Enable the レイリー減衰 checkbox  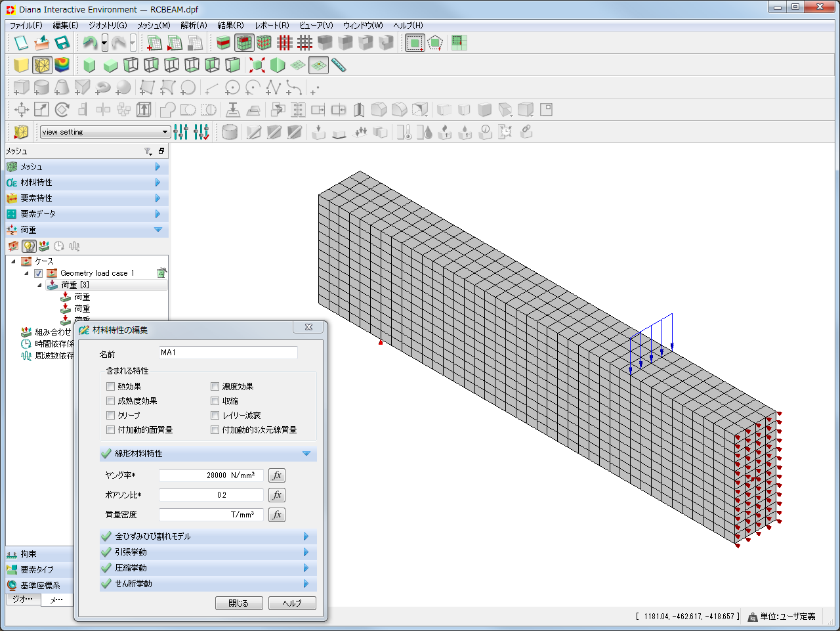(215, 416)
